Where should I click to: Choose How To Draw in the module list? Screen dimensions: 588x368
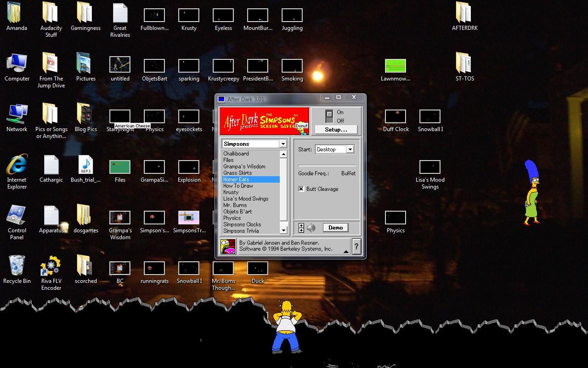[251, 186]
